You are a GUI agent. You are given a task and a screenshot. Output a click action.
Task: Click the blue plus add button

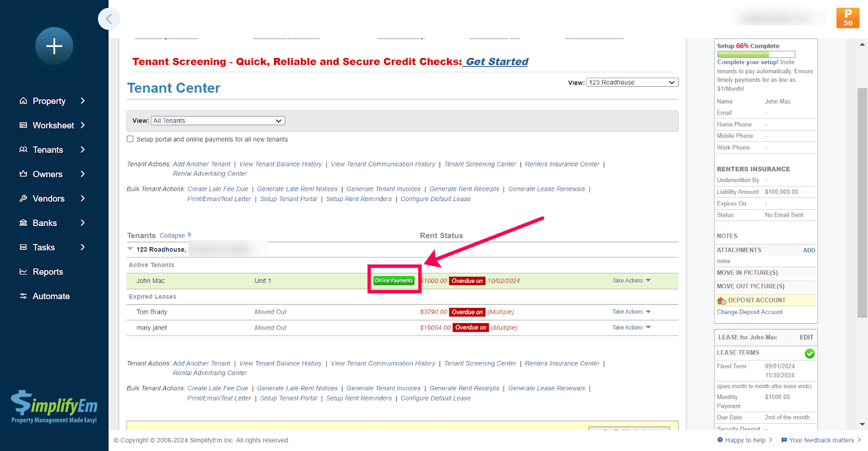tap(54, 46)
